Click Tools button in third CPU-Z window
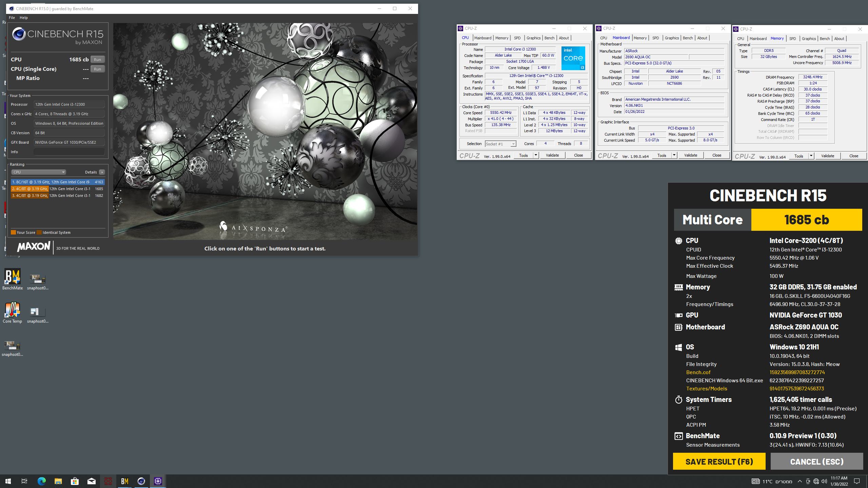 pos(798,156)
